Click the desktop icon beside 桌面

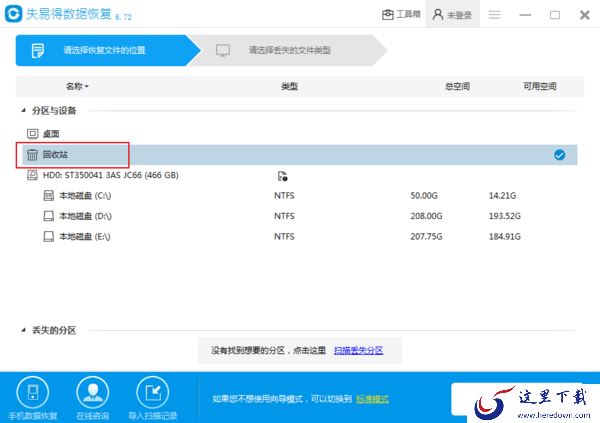33,134
